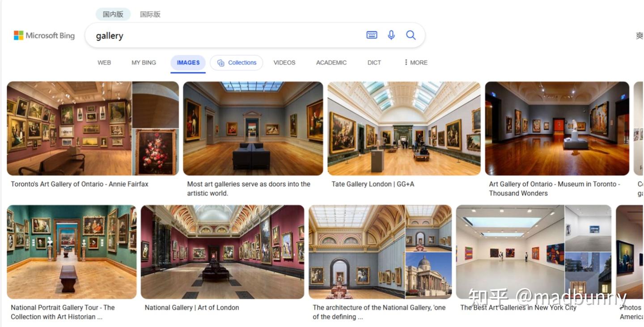Expand the MORE menu
The image size is (644, 327).
[x=416, y=63]
